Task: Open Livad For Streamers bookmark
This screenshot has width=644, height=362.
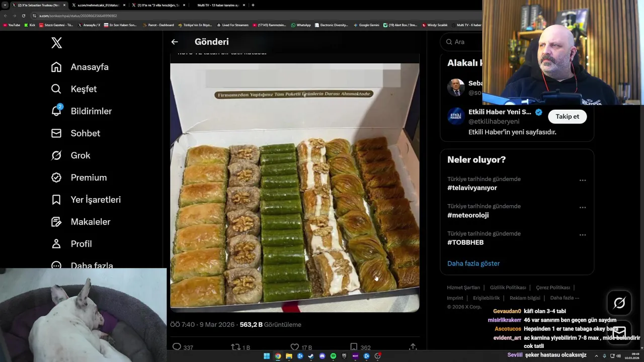Action: click(232, 25)
